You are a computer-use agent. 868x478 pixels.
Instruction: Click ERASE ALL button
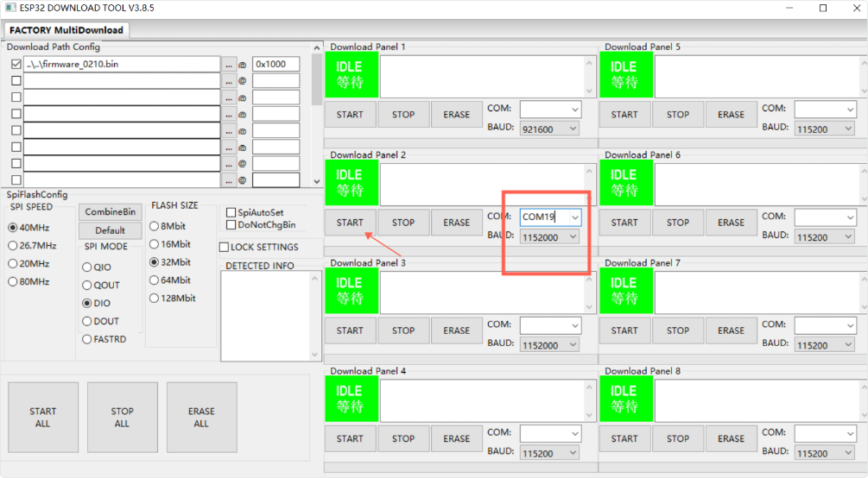pos(201,417)
